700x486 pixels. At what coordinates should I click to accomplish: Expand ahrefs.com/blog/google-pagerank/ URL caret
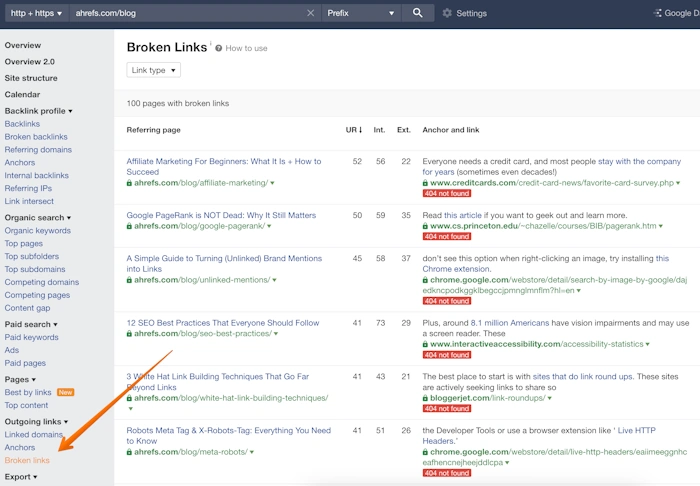(269, 226)
